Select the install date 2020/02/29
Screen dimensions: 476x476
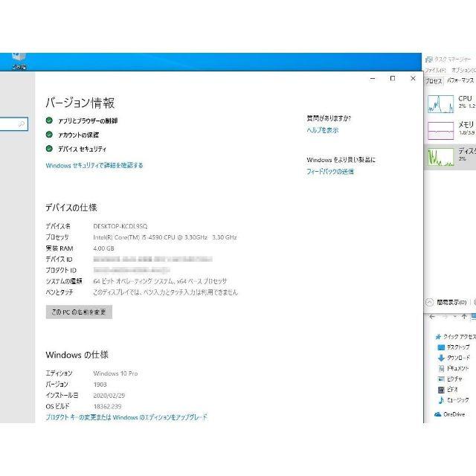(x=109, y=395)
